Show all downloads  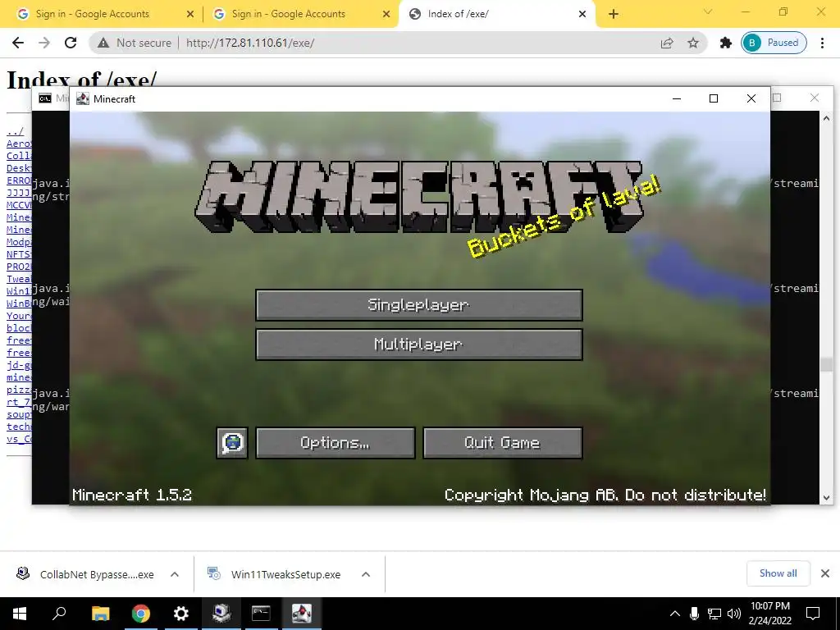778,573
